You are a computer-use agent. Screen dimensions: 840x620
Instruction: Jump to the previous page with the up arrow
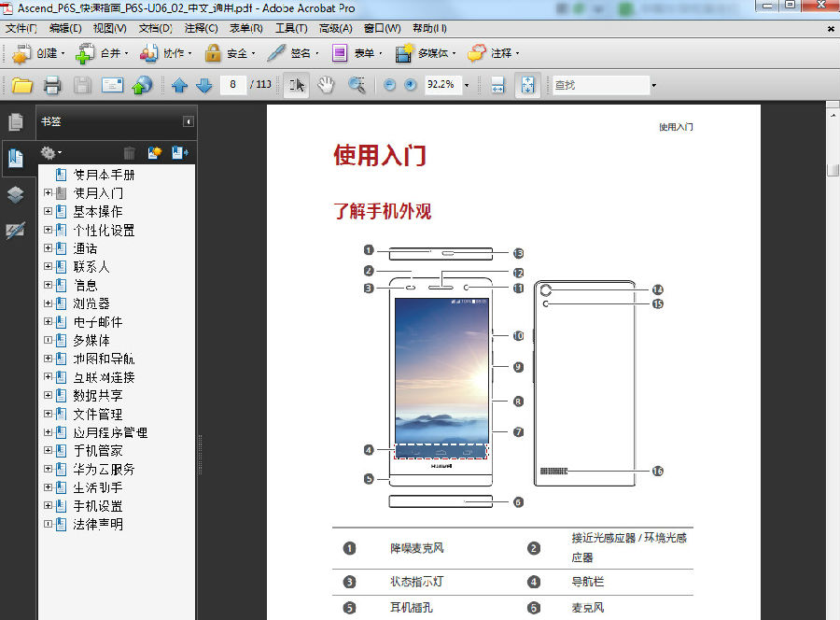[x=180, y=85]
